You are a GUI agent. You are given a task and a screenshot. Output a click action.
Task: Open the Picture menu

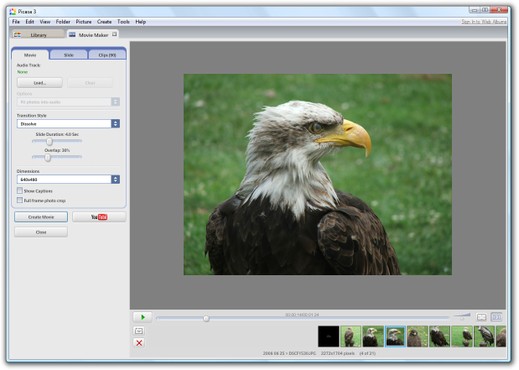point(83,22)
